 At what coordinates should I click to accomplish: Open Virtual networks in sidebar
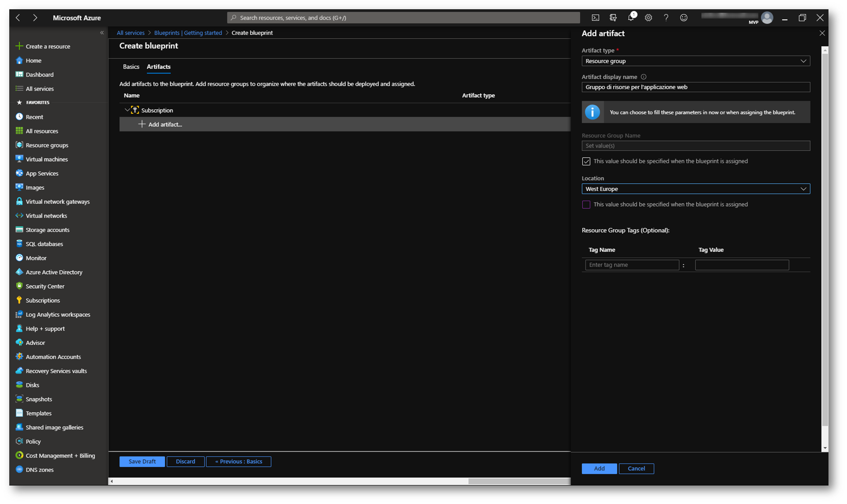click(46, 215)
